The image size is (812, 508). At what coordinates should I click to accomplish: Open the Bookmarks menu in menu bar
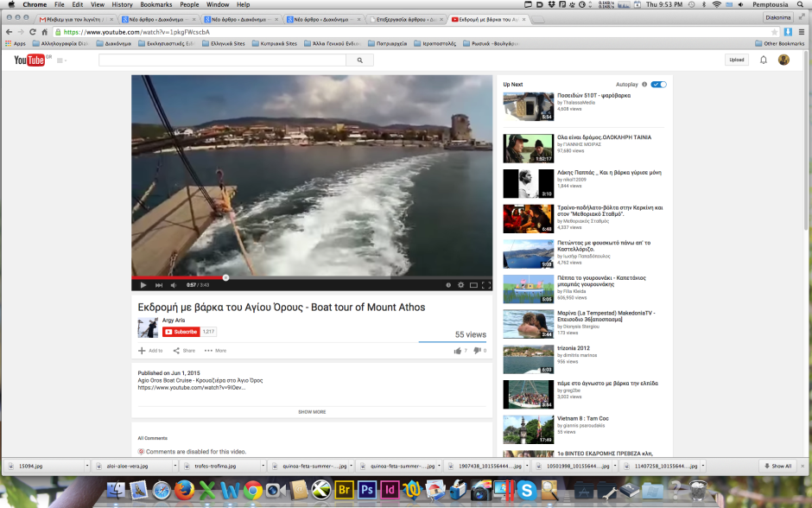coord(156,4)
